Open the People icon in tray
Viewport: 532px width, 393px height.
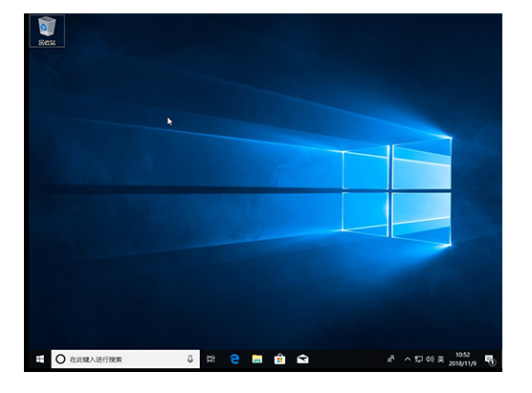click(x=390, y=359)
